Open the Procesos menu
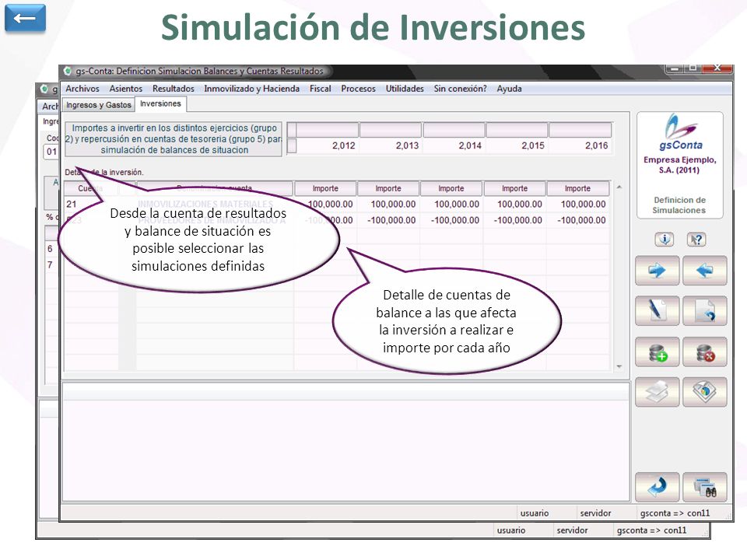 point(358,89)
